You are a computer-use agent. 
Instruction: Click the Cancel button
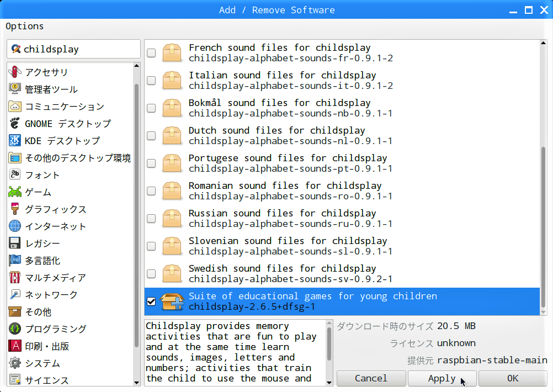tap(371, 378)
